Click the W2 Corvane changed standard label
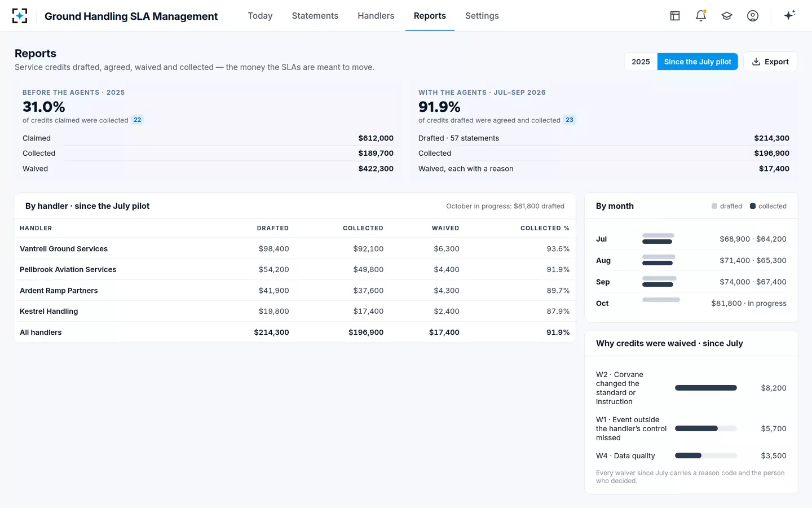Image resolution: width=812 pixels, height=508 pixels. click(x=620, y=388)
